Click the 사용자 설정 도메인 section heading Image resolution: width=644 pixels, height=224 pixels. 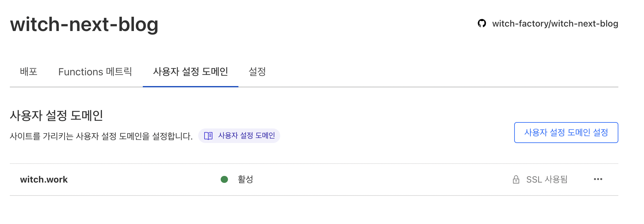56,115
